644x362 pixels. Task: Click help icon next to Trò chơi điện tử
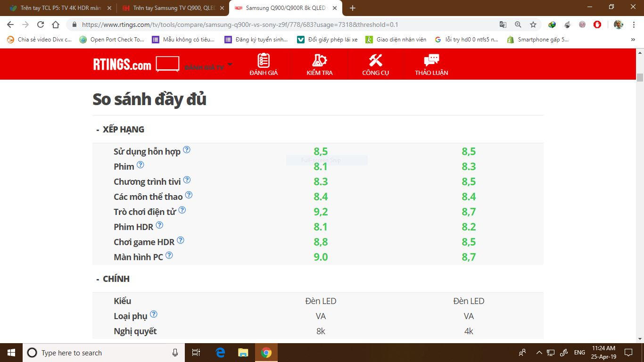point(182,210)
